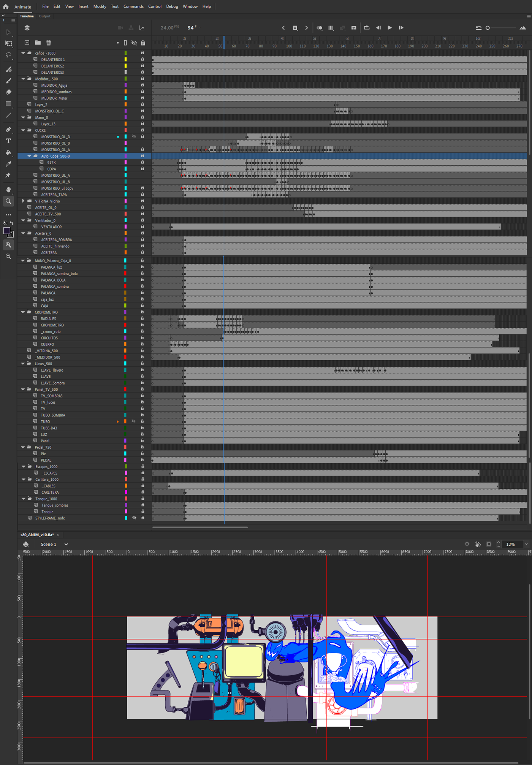Image resolution: width=532 pixels, height=765 pixels.
Task: Open the stage zoom percentage dropdown
Action: (526, 544)
